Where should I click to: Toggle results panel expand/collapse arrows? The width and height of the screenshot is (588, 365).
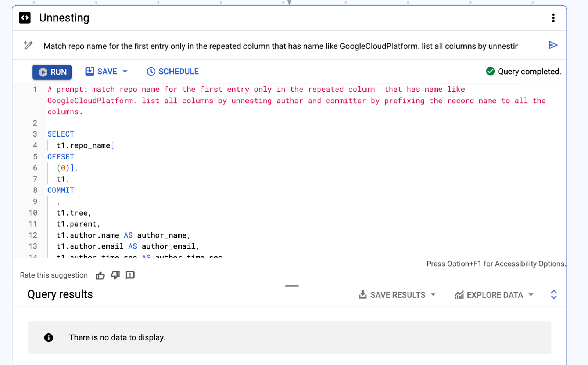[554, 294]
